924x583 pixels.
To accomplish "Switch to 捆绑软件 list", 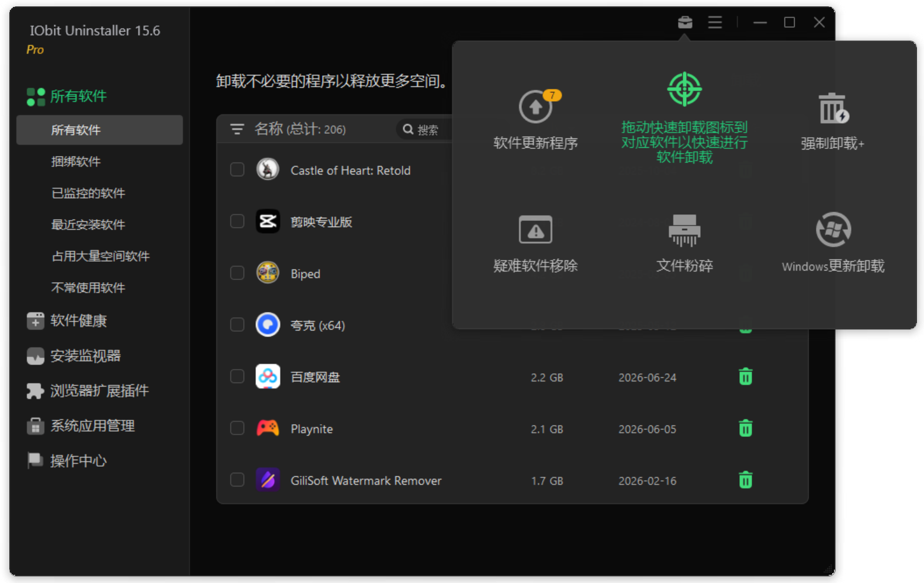I will (76, 161).
